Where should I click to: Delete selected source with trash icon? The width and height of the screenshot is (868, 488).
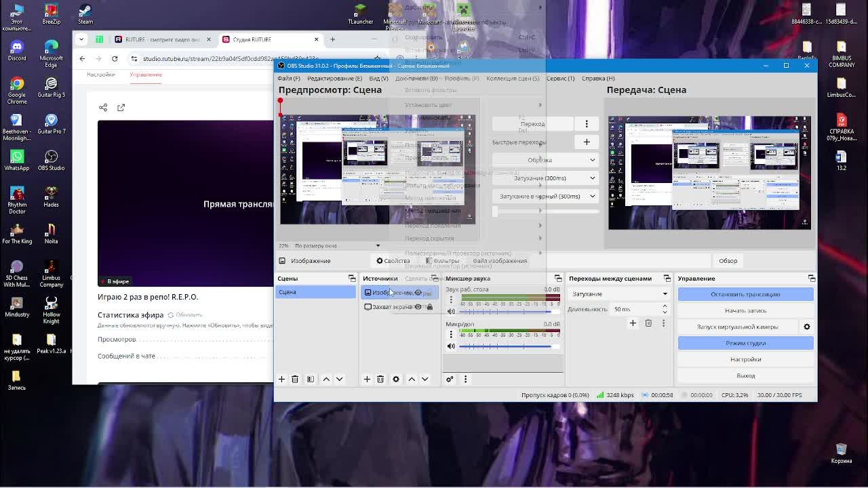[x=380, y=379]
